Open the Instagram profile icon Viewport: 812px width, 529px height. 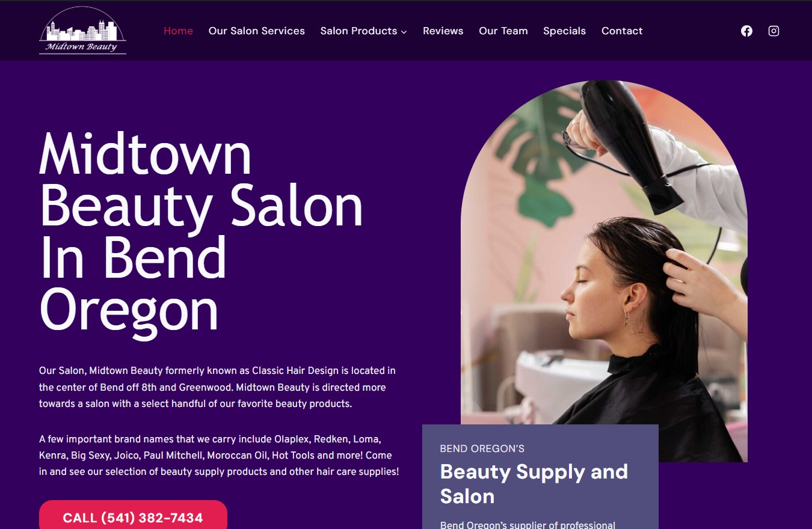pos(774,31)
